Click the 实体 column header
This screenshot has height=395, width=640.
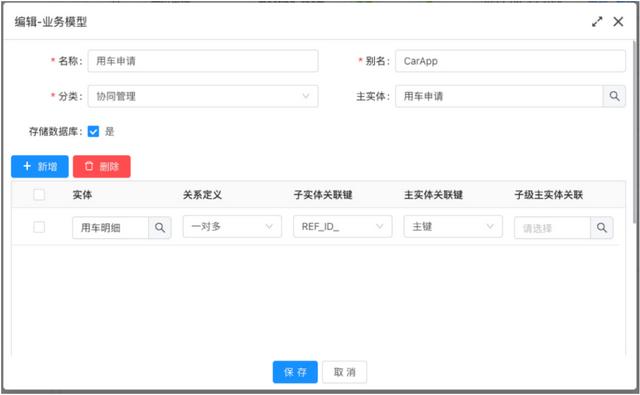[x=82, y=195]
